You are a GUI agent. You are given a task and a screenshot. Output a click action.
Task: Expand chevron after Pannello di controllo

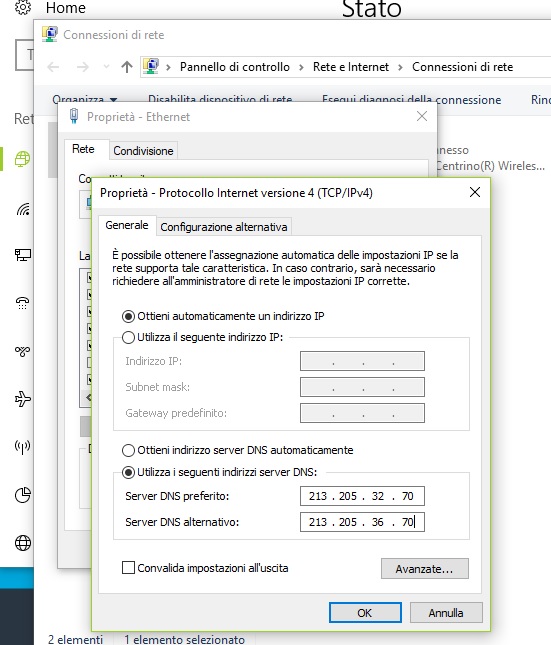coord(301,67)
